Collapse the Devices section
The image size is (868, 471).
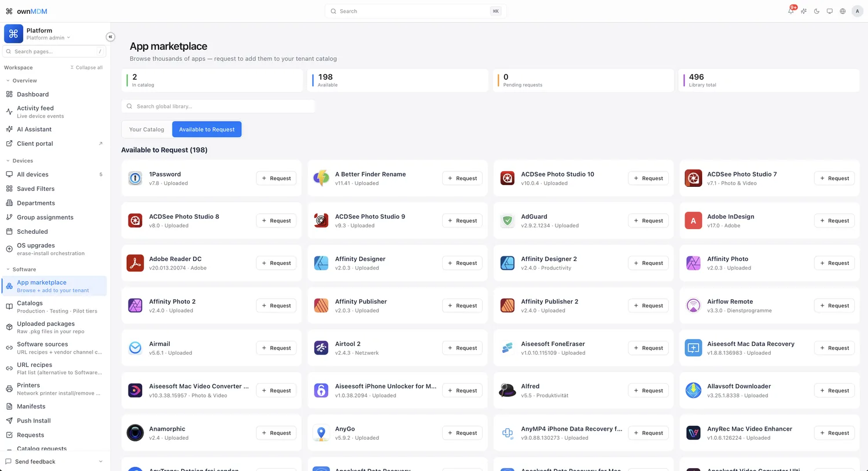(x=20, y=161)
